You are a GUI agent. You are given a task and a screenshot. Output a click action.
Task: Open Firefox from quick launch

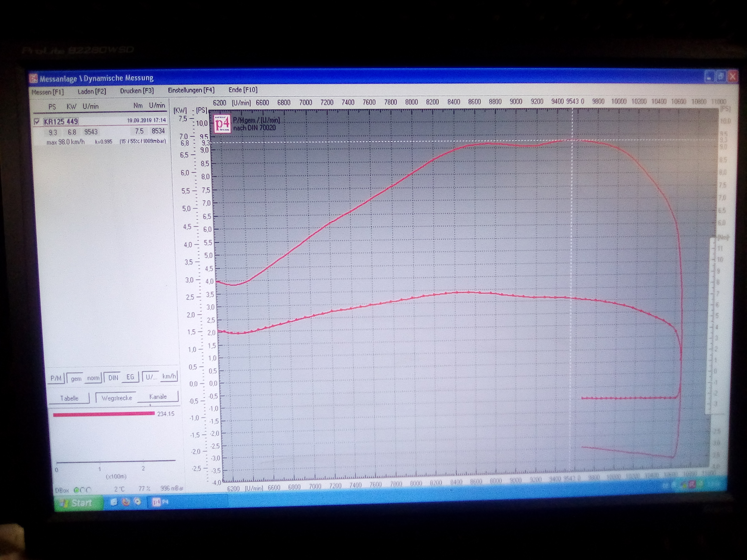click(x=126, y=502)
